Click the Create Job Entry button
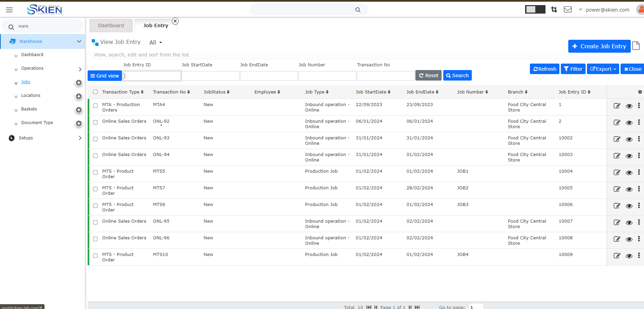 click(x=599, y=46)
